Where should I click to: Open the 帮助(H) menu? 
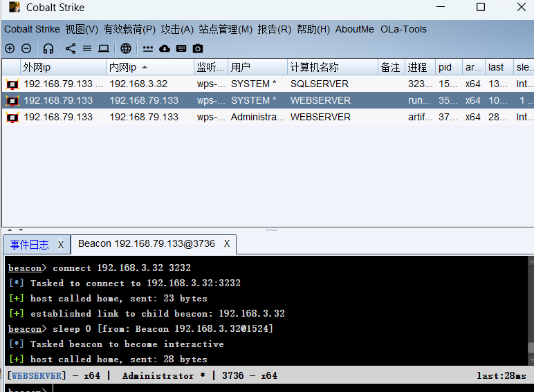click(x=313, y=29)
